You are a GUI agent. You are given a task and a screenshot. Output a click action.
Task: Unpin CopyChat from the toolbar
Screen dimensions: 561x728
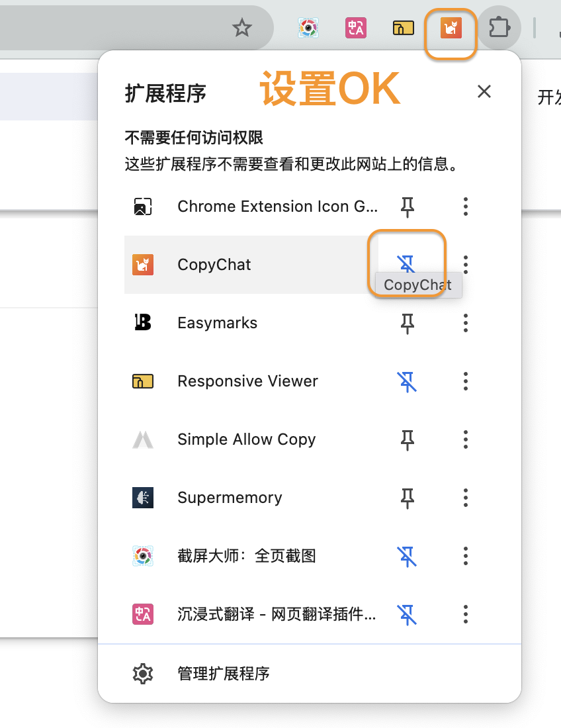pyautogui.click(x=408, y=263)
